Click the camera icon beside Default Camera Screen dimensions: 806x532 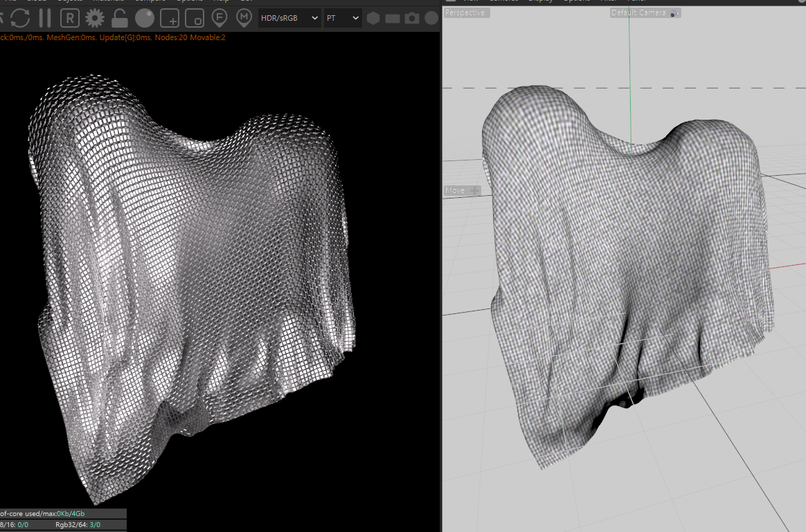pos(675,13)
